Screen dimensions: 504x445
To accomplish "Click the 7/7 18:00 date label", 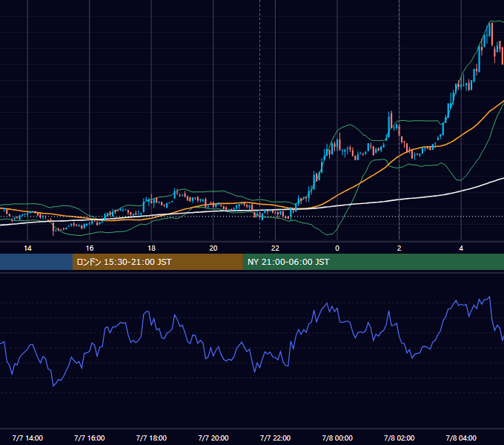I will tap(151, 438).
